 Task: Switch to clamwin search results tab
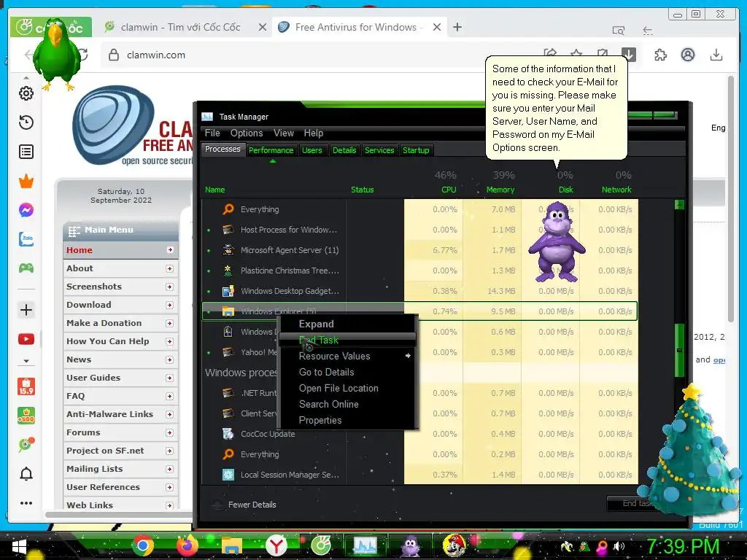[181, 27]
